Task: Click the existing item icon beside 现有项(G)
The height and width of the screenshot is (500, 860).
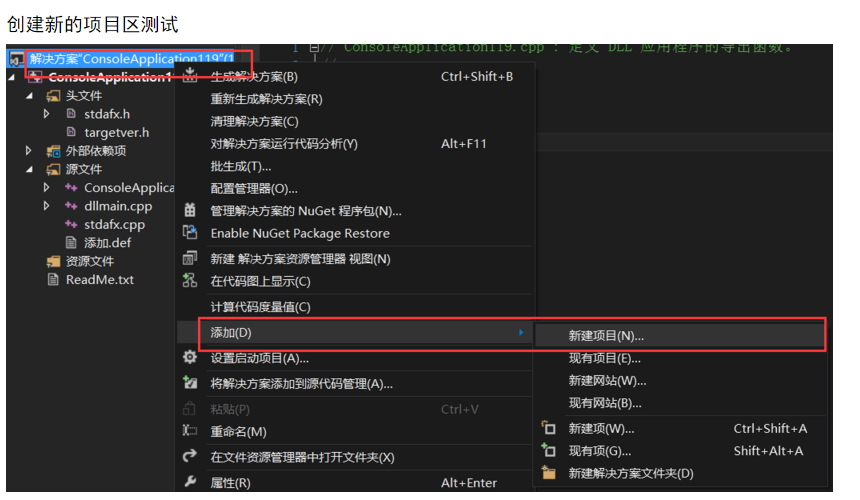Action: click(548, 450)
